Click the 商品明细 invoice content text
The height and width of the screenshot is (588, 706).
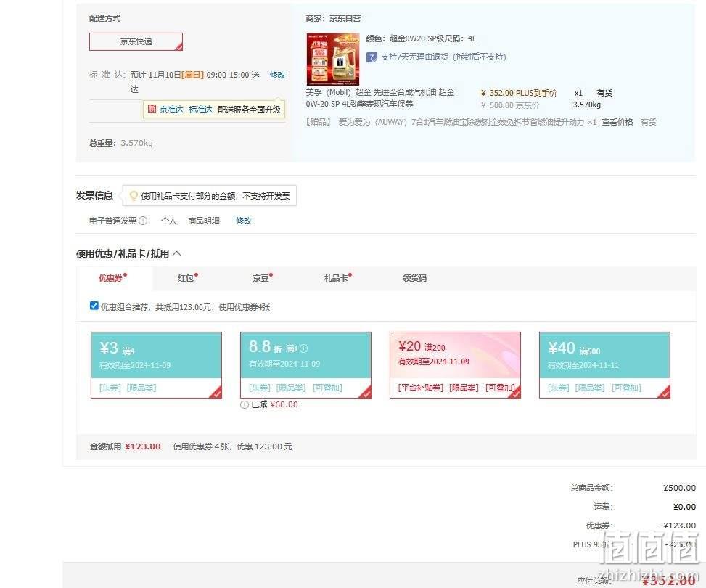coord(204,221)
